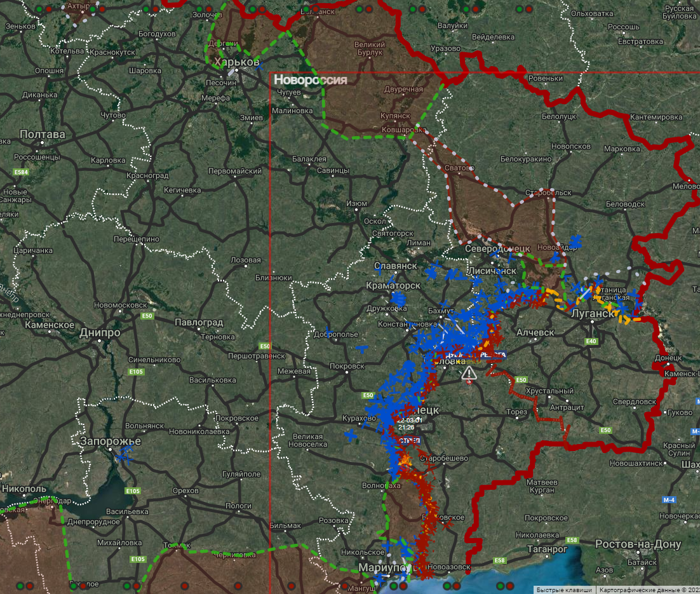Open the blue СТРЕЛ event label
The width and height of the screenshot is (700, 594).
(409, 440)
